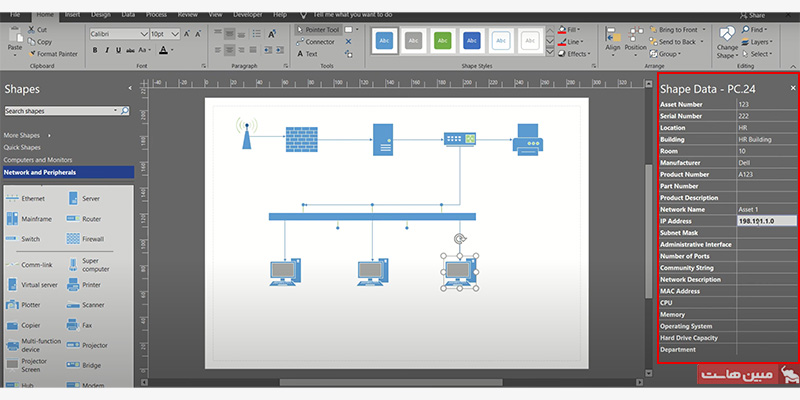Click the printer shape on the canvas
The image size is (800, 400).
coord(528,139)
